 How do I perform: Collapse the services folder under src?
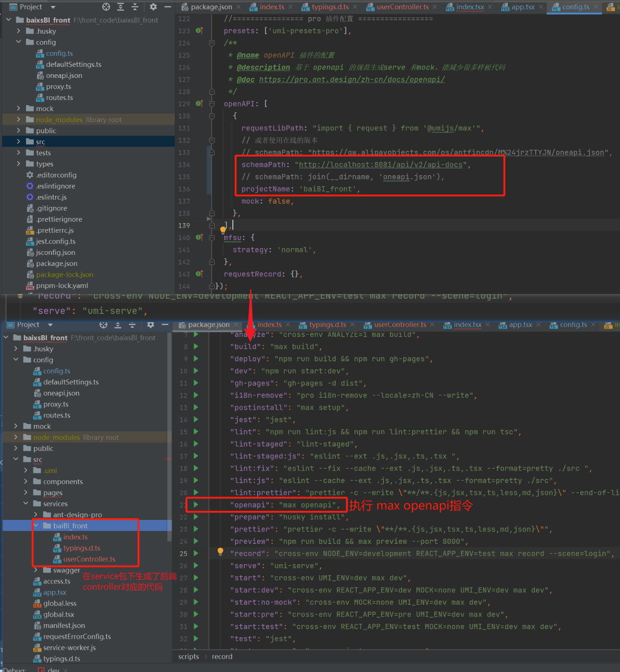[x=26, y=503]
